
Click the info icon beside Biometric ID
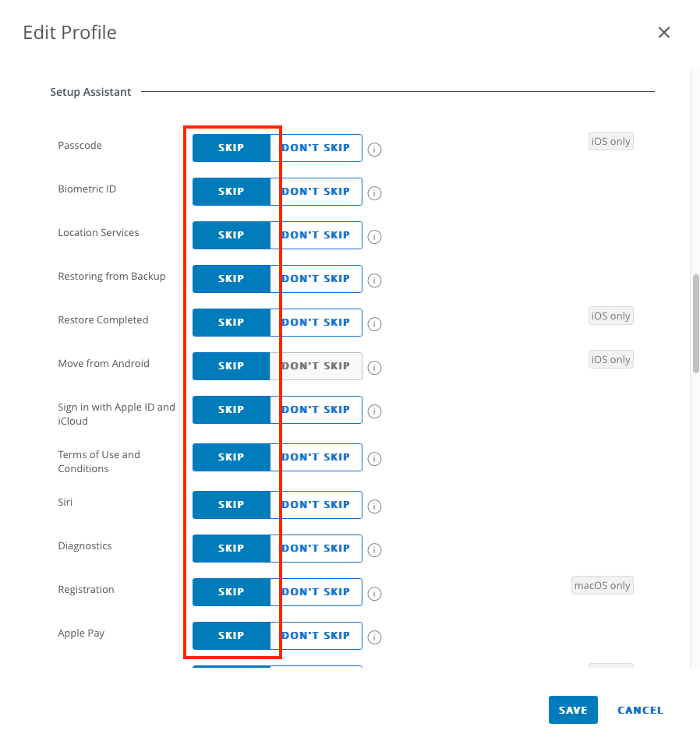click(374, 193)
